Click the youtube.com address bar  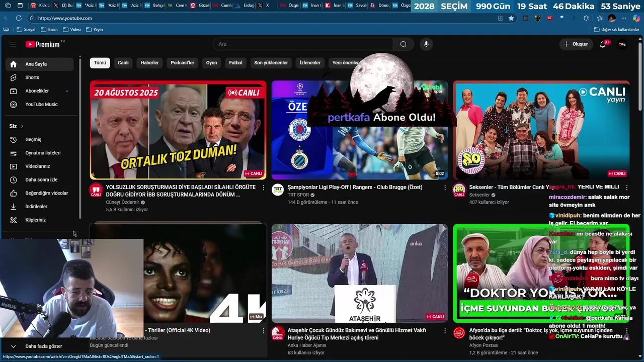coord(262,18)
